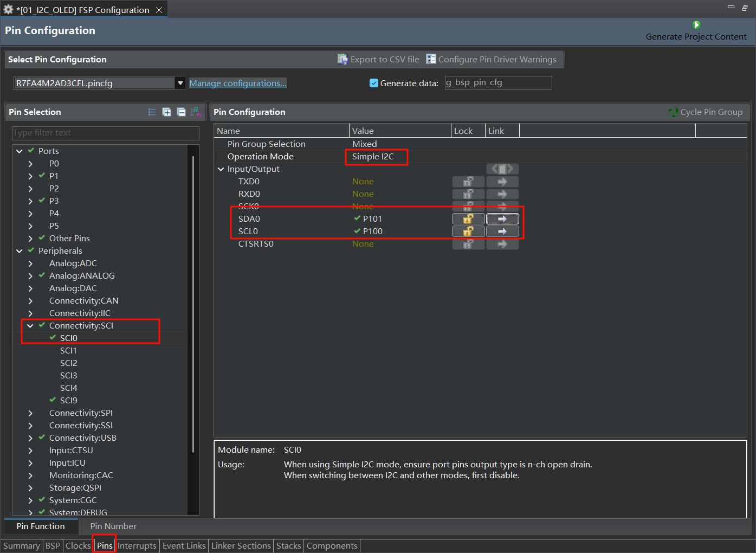
Task: Open the Summary tab
Action: point(22,546)
